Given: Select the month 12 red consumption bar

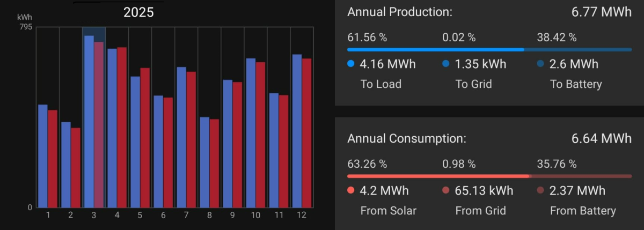Looking at the screenshot, I should pos(307,133).
